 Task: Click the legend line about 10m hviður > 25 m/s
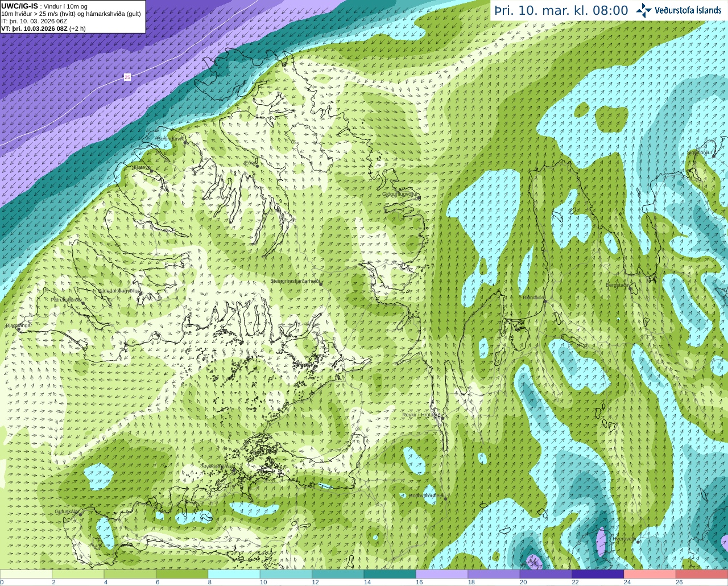pos(71,14)
